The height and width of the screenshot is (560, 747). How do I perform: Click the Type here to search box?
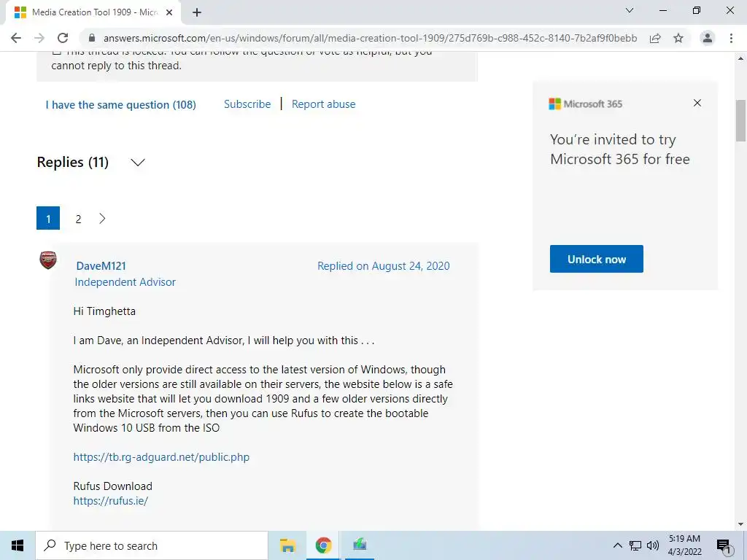pos(152,545)
